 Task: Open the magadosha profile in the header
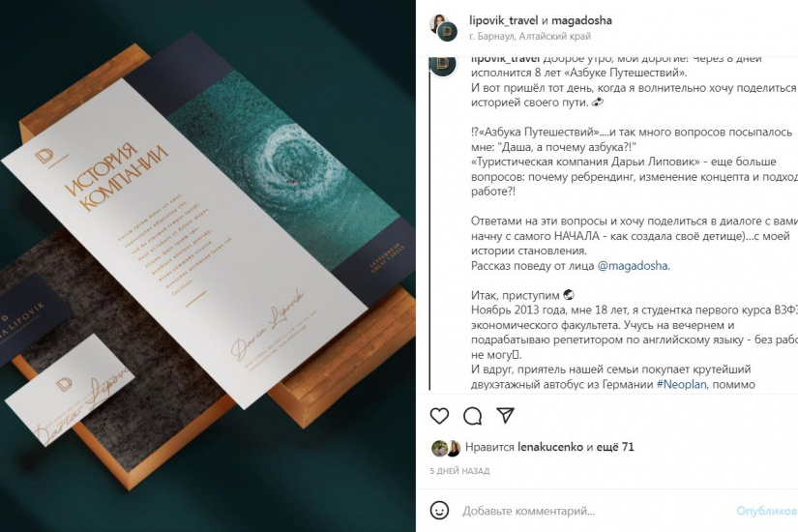[x=581, y=20]
